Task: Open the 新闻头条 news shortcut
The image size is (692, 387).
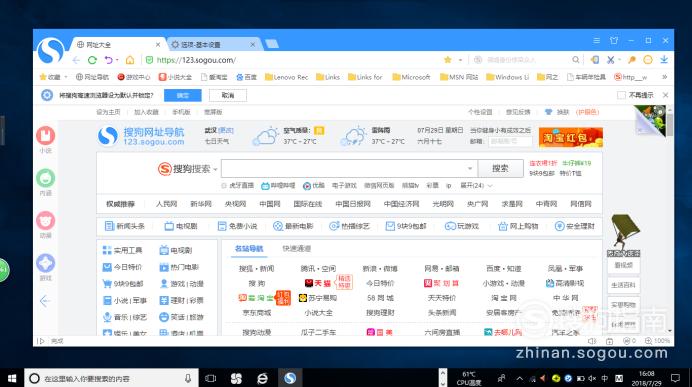Action: click(x=125, y=226)
